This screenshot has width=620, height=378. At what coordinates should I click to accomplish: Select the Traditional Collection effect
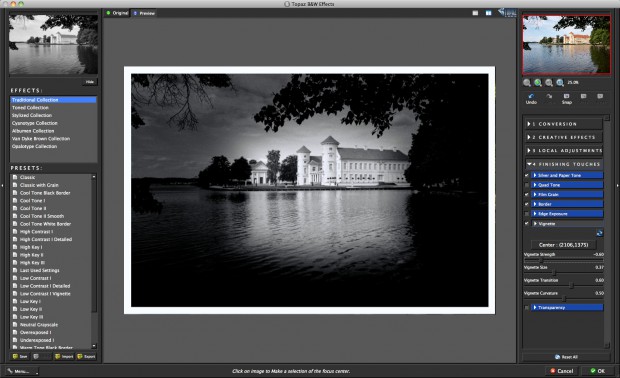tap(53, 100)
